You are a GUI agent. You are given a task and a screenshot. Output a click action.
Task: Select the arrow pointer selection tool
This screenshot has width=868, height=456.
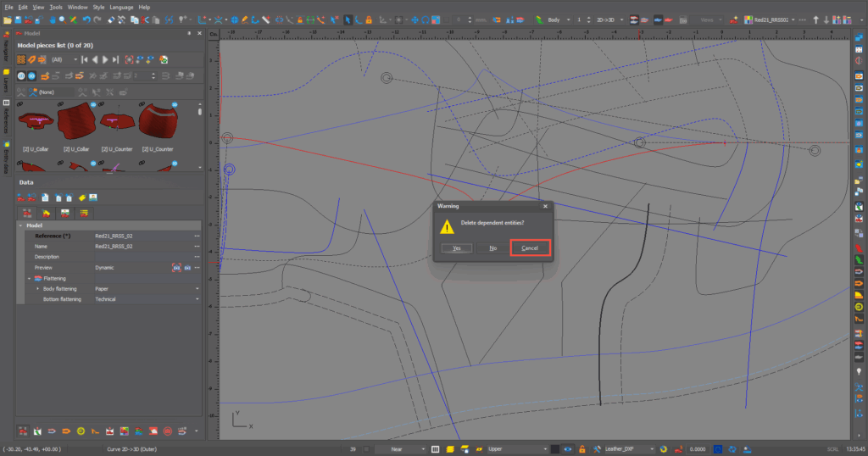pos(348,19)
